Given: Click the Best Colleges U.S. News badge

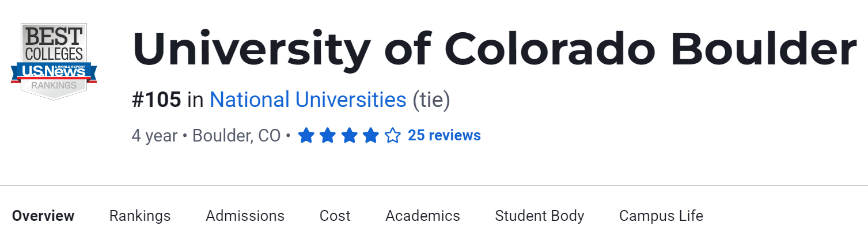Looking at the screenshot, I should pos(54,62).
